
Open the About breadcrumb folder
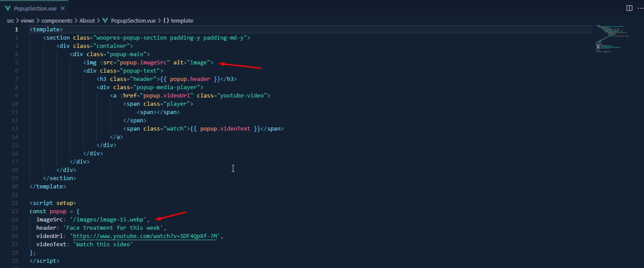pyautogui.click(x=87, y=20)
